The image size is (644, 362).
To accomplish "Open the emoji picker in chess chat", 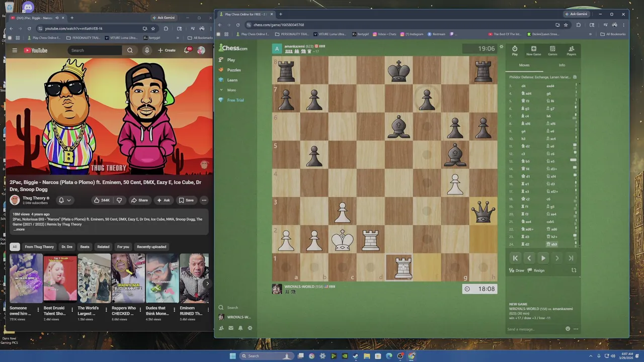I will (x=568, y=329).
